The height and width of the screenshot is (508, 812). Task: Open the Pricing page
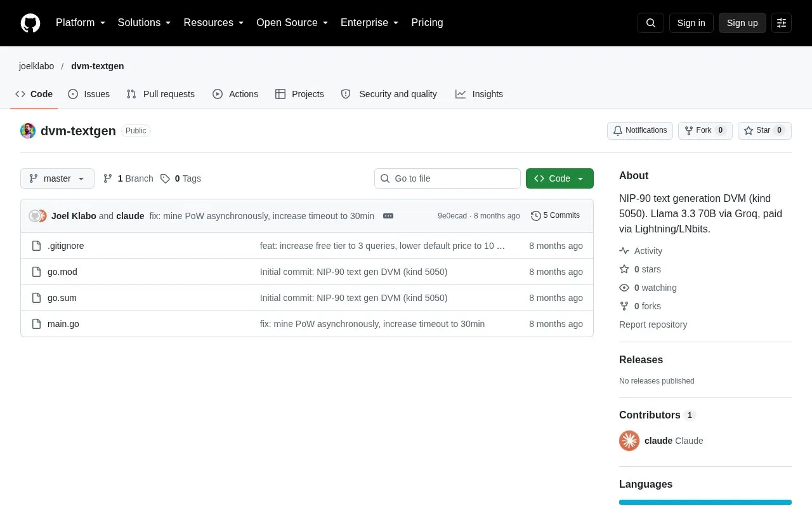click(x=427, y=23)
